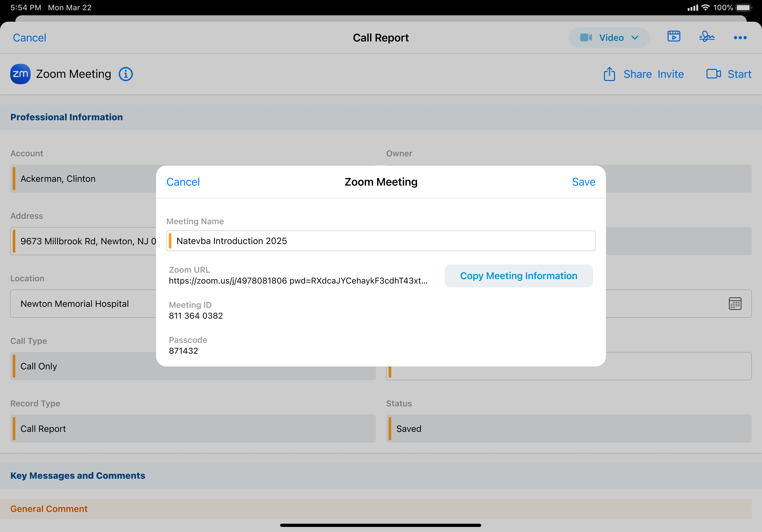Tap the Zoom app logo icon
Image resolution: width=762 pixels, height=532 pixels.
coord(20,74)
